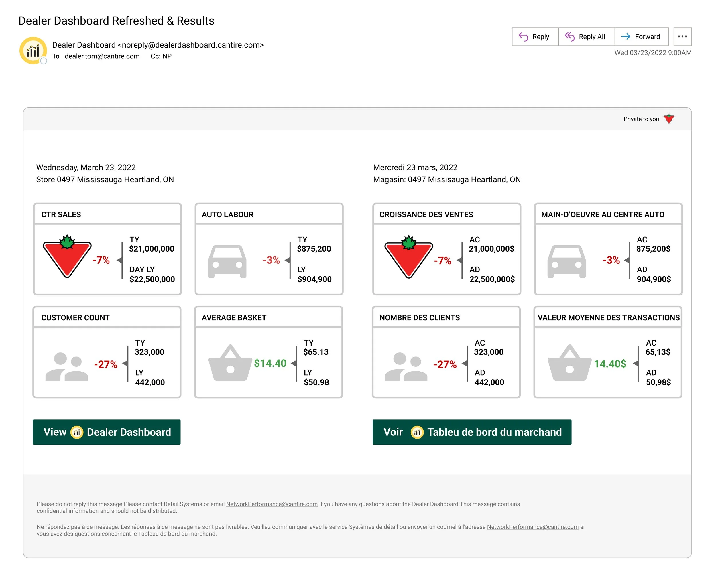The height and width of the screenshot is (588, 716).
Task: Open NetworkPerformance email link in French footer
Action: tap(533, 527)
